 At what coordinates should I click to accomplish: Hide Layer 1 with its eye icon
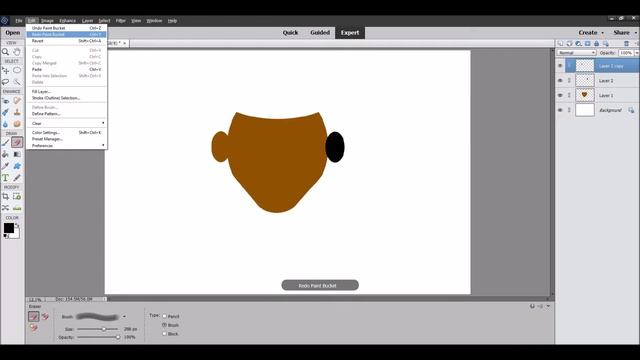click(x=560, y=95)
